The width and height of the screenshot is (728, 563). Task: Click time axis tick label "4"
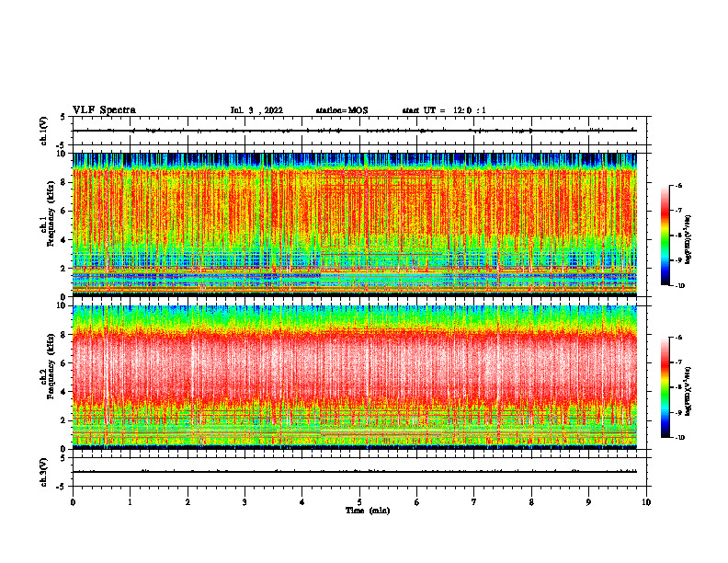tap(302, 502)
